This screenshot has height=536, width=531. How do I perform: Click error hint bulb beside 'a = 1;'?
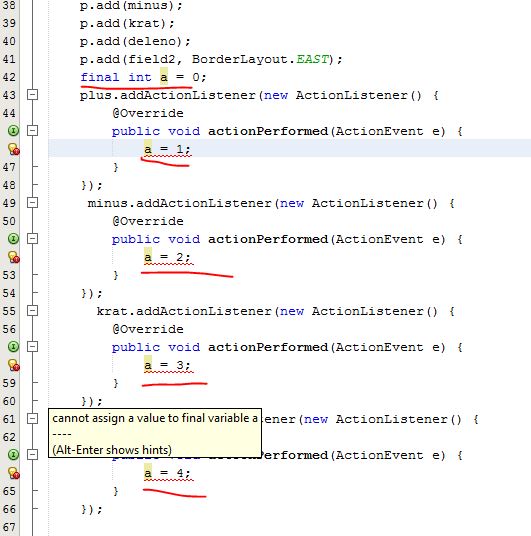click(13, 149)
